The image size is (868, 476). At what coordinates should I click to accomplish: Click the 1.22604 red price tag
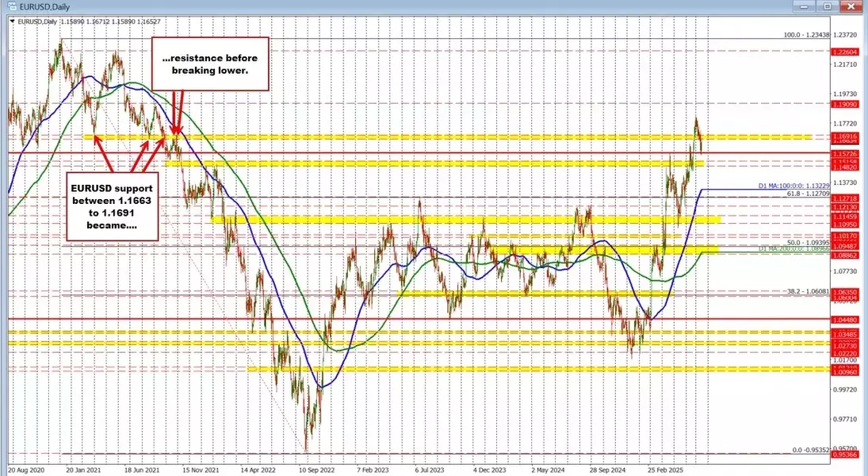pyautogui.click(x=844, y=52)
